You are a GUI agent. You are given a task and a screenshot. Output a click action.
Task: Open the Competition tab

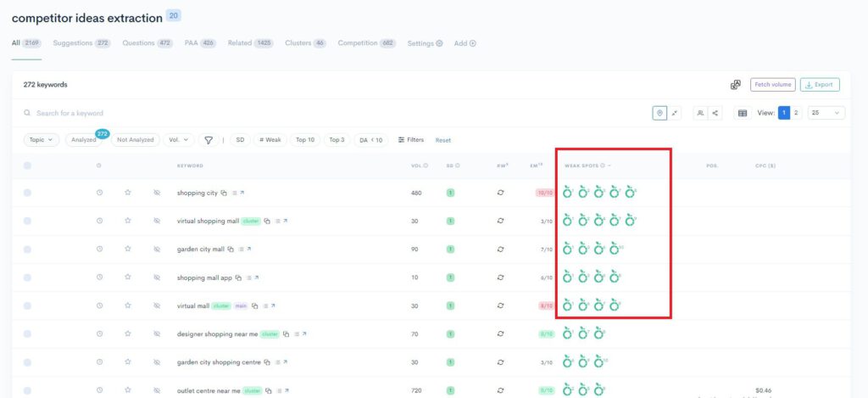[x=366, y=43]
